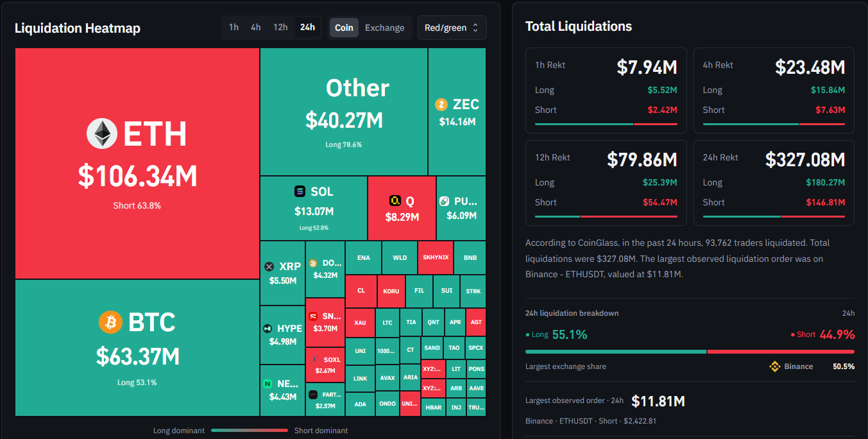Click the icon on the $4.32M DO... tile

(x=313, y=263)
